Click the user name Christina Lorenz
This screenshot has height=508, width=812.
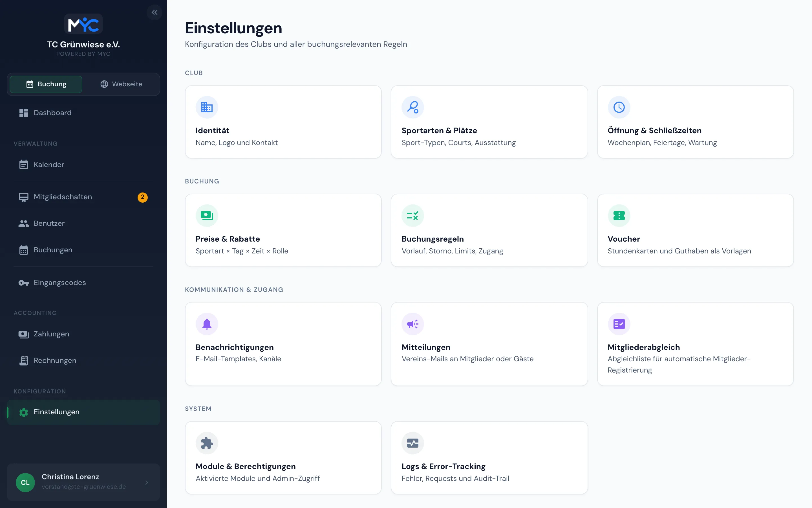tap(70, 477)
